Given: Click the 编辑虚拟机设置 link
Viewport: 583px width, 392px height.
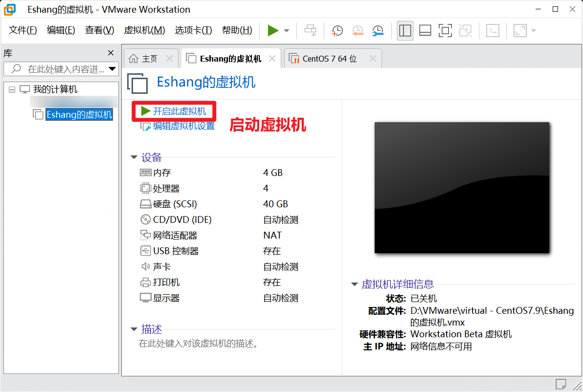Looking at the screenshot, I should point(184,126).
